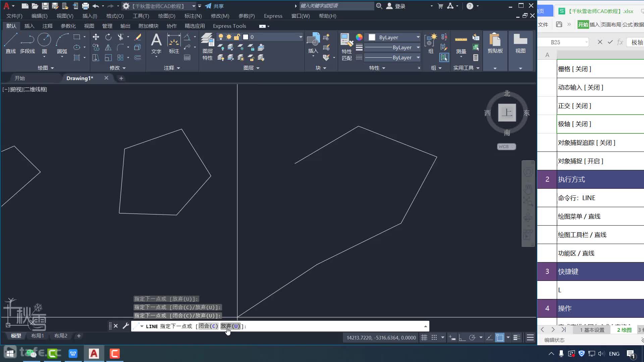Toggle object snap (highlighted) in status bar
Viewport: 644px width, 362px height.
tap(500, 338)
